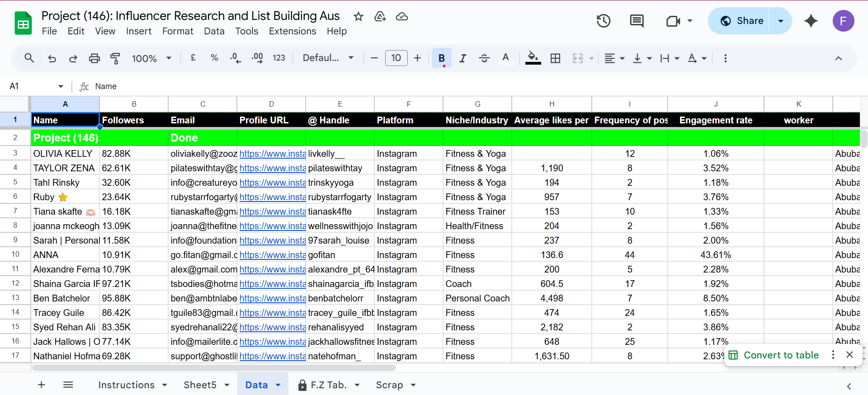868x395 pixels.
Task: Switch to the Instructions sheet tab
Action: (x=126, y=385)
